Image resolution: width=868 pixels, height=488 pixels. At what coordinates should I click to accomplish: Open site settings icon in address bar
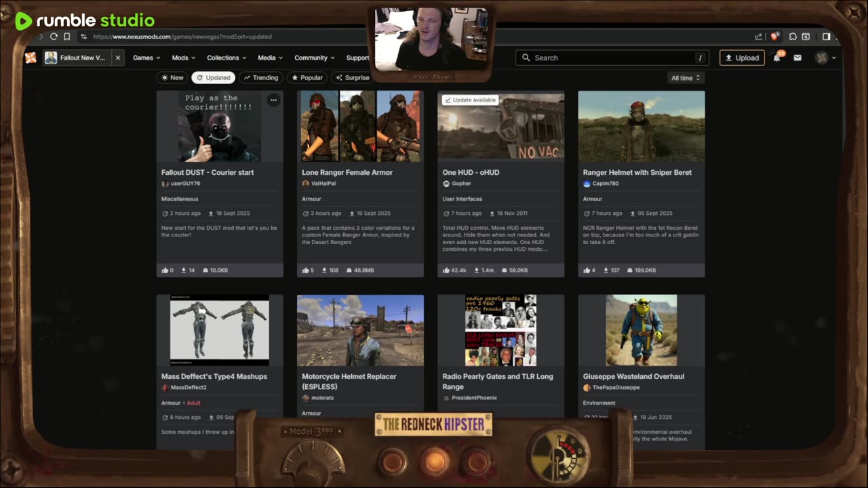[83, 37]
